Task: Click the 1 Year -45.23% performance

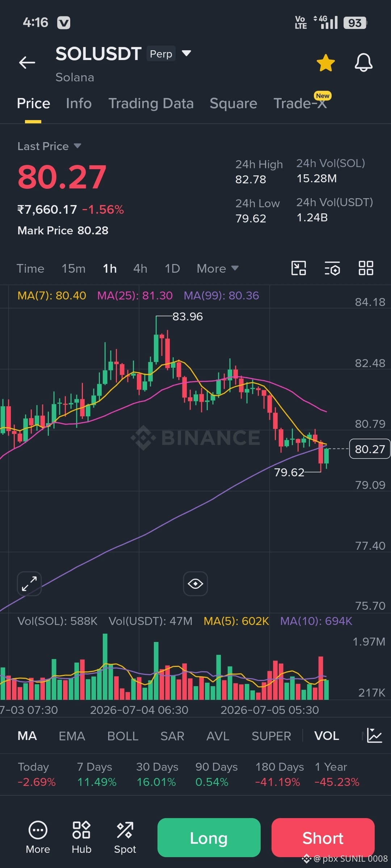Action: pos(337,774)
